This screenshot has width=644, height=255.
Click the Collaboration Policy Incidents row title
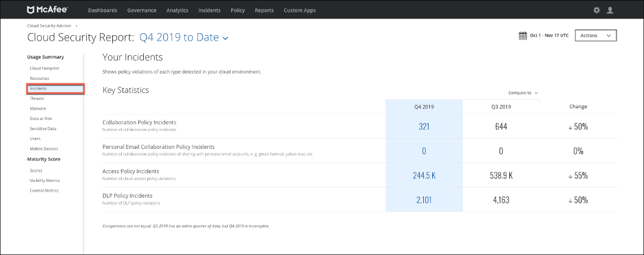(x=139, y=122)
